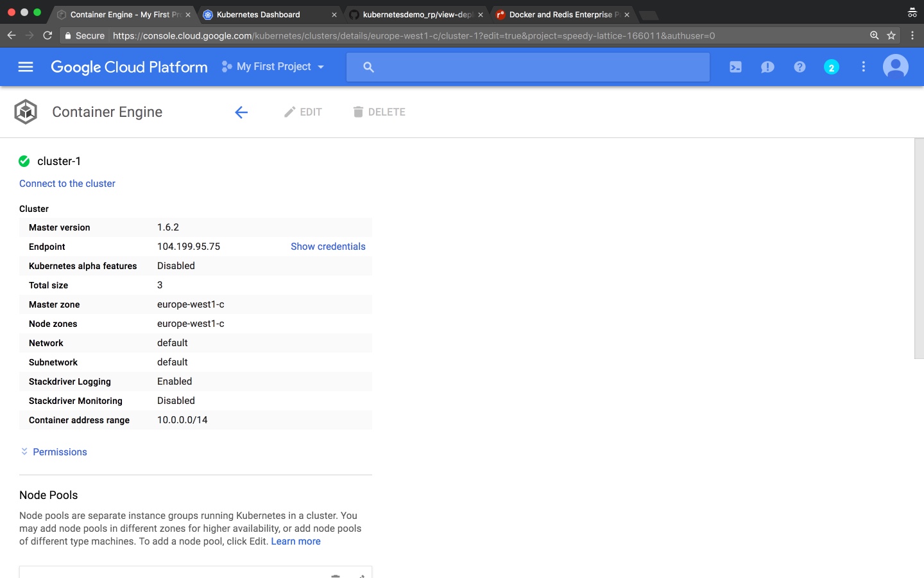Reload the page with the refresh icon

tap(47, 35)
